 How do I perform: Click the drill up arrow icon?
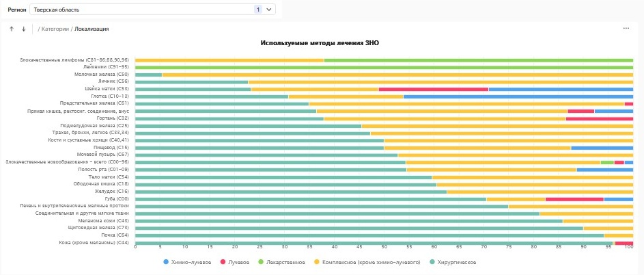pos(12,29)
